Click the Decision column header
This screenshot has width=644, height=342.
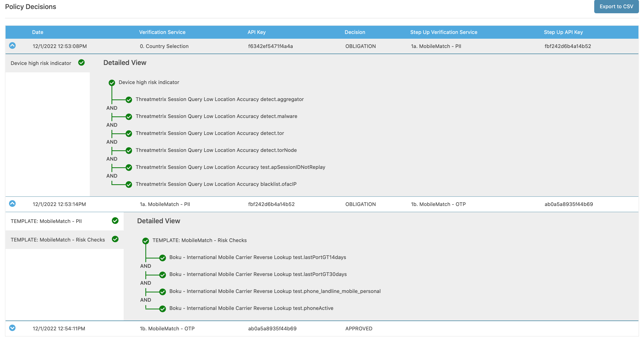pos(355,32)
